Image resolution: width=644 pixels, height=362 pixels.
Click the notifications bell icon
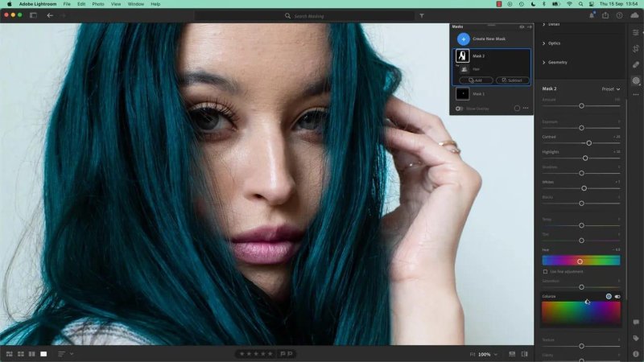[x=592, y=15]
